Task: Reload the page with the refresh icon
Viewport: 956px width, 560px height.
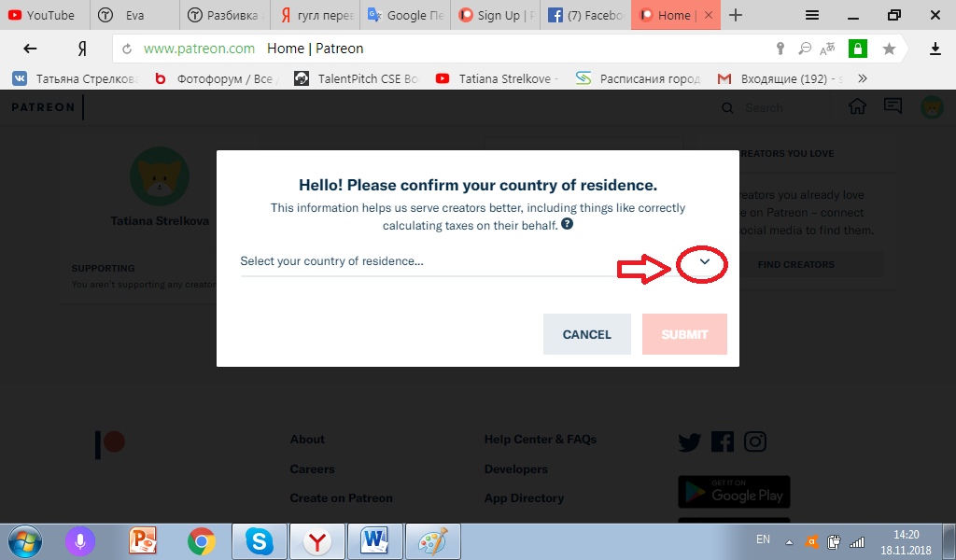Action: [x=127, y=49]
